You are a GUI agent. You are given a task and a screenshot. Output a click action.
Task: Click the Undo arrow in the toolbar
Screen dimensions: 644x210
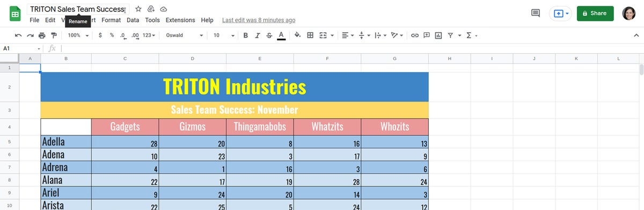pyautogui.click(x=18, y=35)
